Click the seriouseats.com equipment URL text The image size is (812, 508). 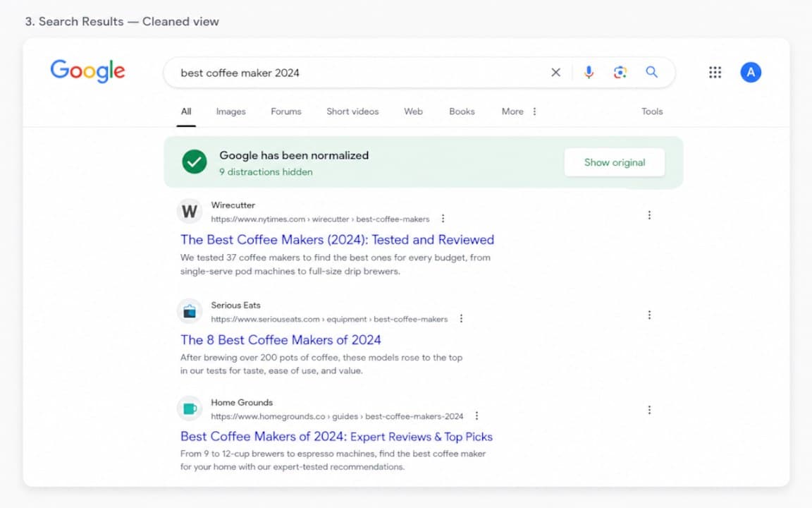pyautogui.click(x=329, y=320)
